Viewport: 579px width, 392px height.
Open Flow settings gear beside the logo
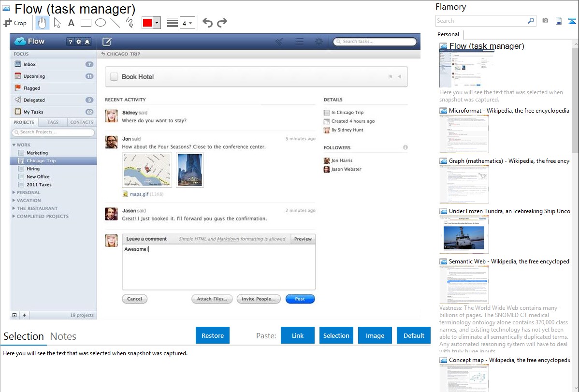[79, 42]
